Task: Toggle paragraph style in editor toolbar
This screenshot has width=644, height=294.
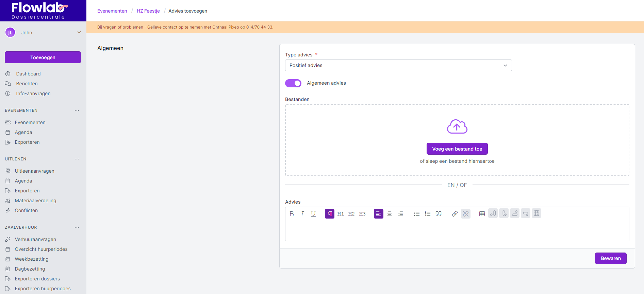Action: (330, 214)
